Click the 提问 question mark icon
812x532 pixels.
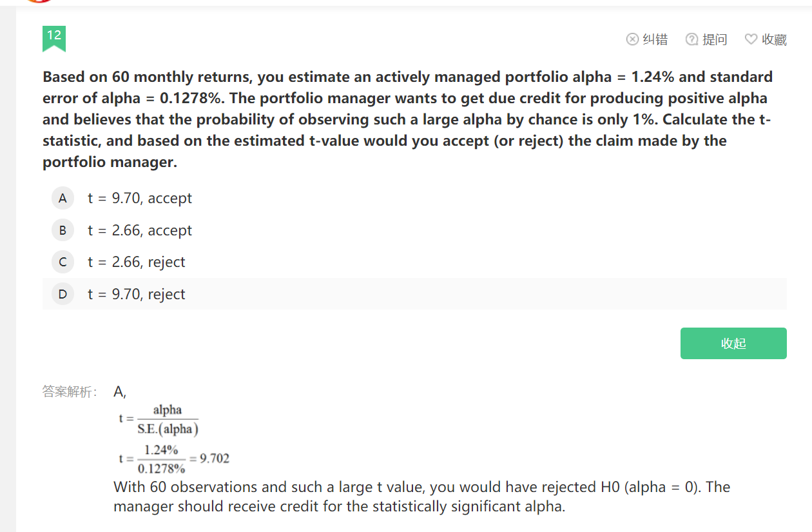tap(691, 40)
